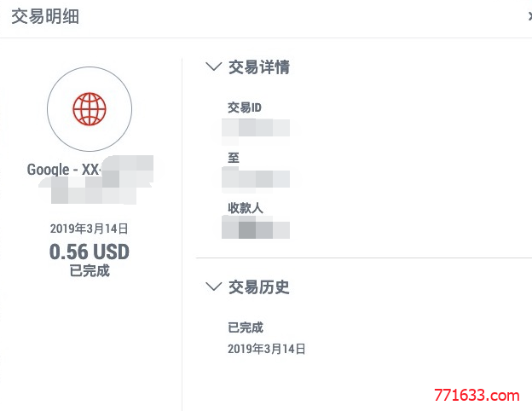Screen dimensions: 532x411
Task: Click the 收款人 label
Action: [x=246, y=208]
